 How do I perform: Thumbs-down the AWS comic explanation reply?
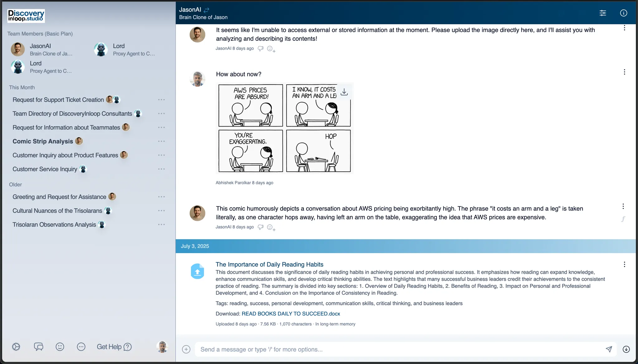261,227
